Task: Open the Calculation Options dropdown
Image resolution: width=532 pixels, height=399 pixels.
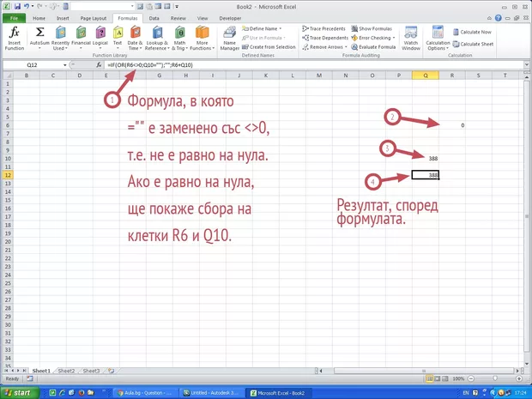Action: click(x=438, y=39)
